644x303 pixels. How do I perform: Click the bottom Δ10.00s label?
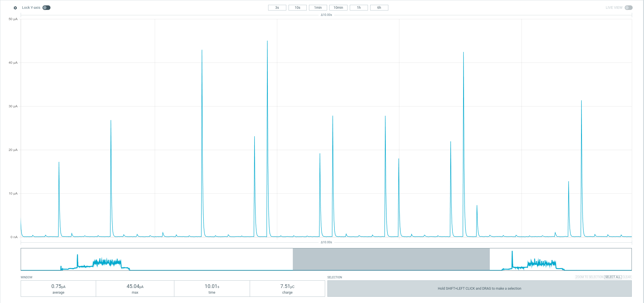pos(326,242)
